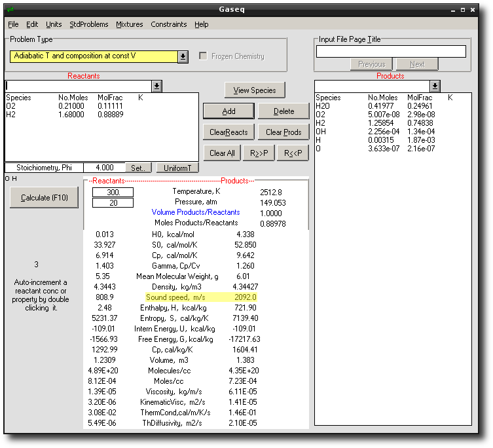This screenshot has width=493, height=448.
Task: Open the Help menu
Action: point(202,24)
